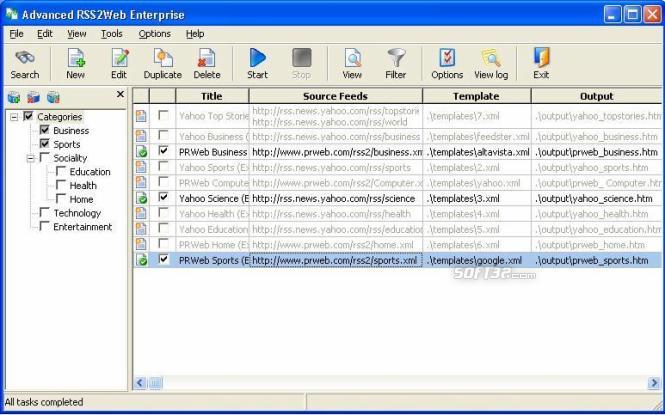Click the task icon of Yahoo Top Stories row
This screenshot has height=415, width=665.
[141, 115]
